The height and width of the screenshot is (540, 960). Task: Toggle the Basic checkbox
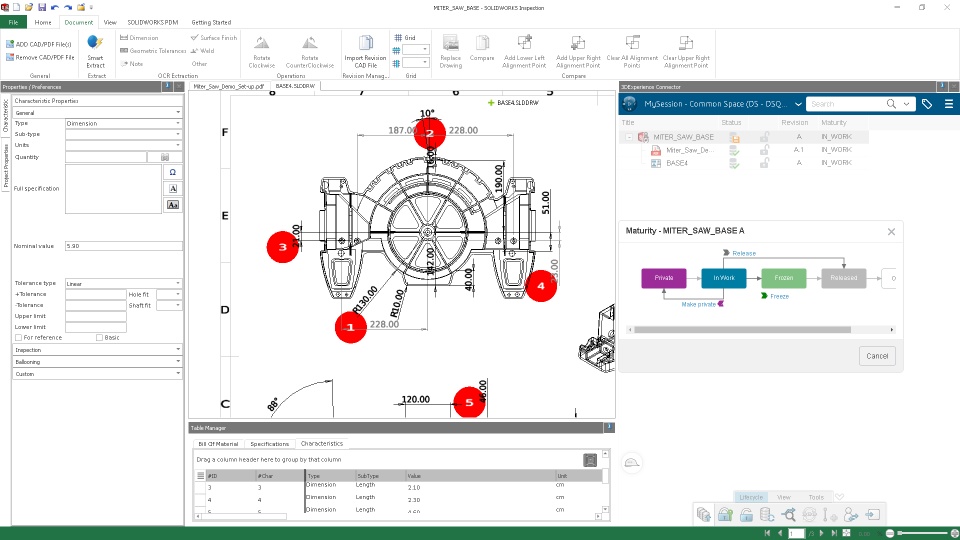[x=99, y=337]
